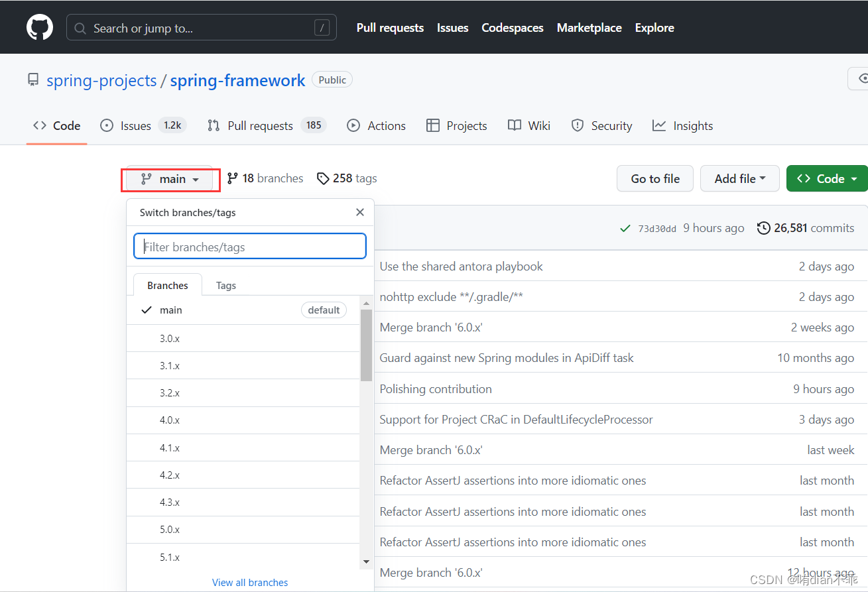Open Pull requests in top navigation

(x=390, y=28)
